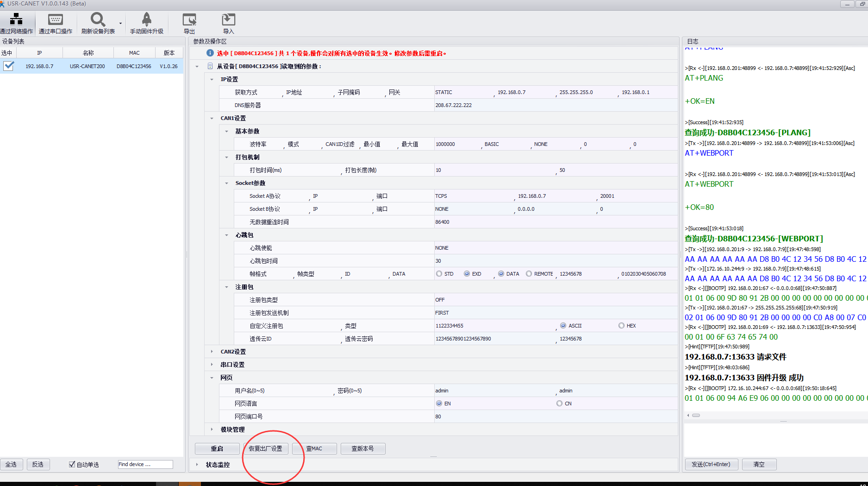Click the blue info icon beside red notice
This screenshot has width=868, height=486.
coord(210,53)
